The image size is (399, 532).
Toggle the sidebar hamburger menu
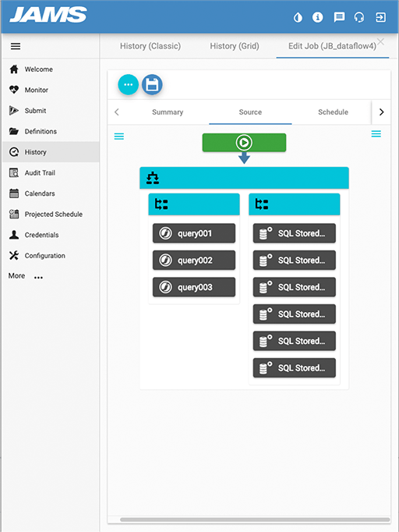click(16, 46)
